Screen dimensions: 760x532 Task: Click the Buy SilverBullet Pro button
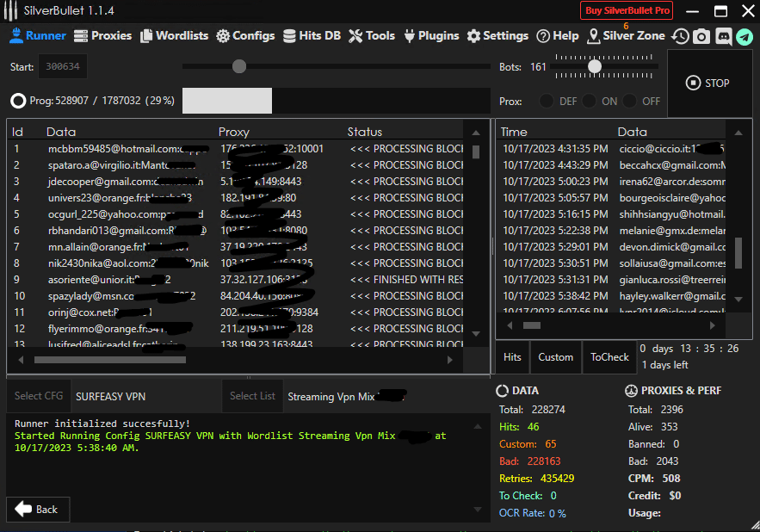[x=626, y=10]
